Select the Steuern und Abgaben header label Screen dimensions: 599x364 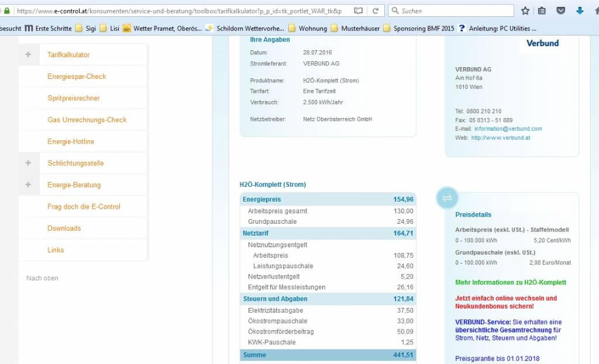point(276,299)
